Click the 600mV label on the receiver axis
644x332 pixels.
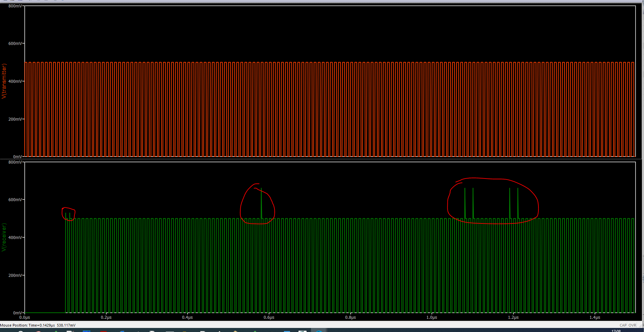click(x=15, y=200)
